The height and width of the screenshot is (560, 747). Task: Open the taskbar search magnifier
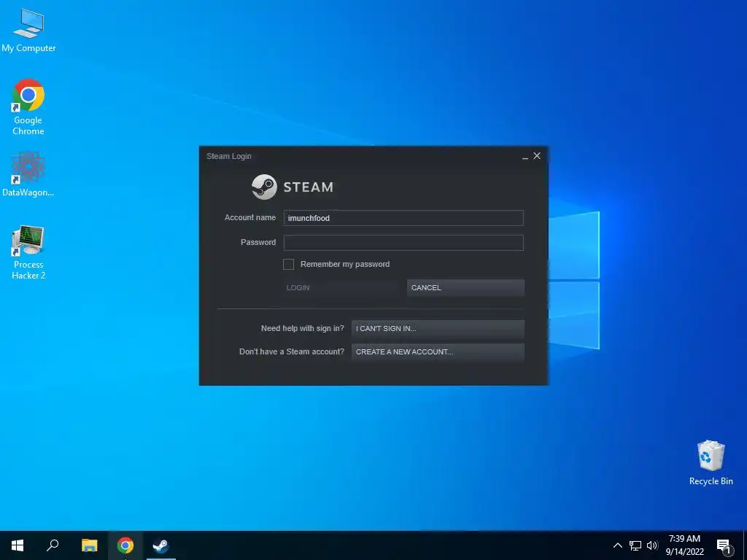(53, 545)
